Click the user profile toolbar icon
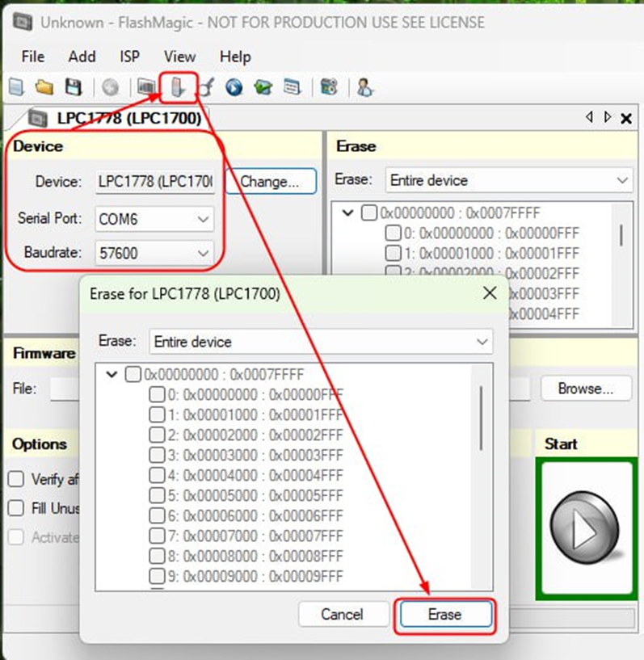 pos(365,87)
